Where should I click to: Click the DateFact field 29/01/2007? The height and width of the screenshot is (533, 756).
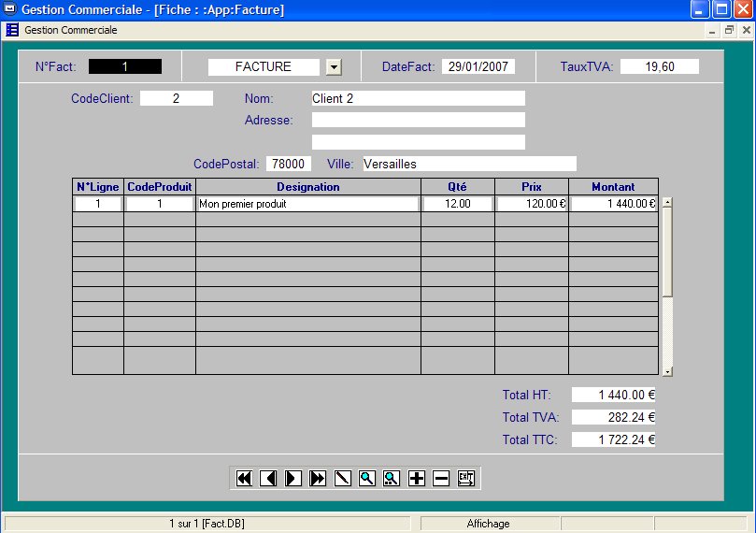click(478, 66)
